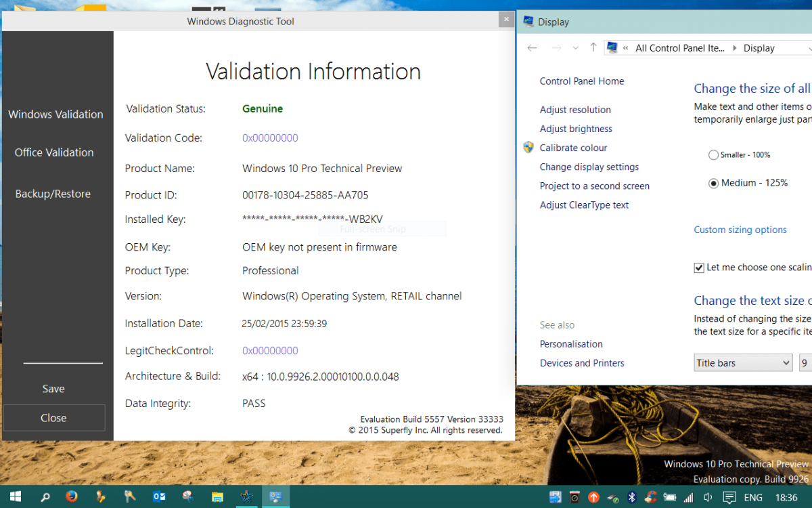Open the font size 9 dropdown
Viewport: 812px width, 508px height.
[805, 363]
